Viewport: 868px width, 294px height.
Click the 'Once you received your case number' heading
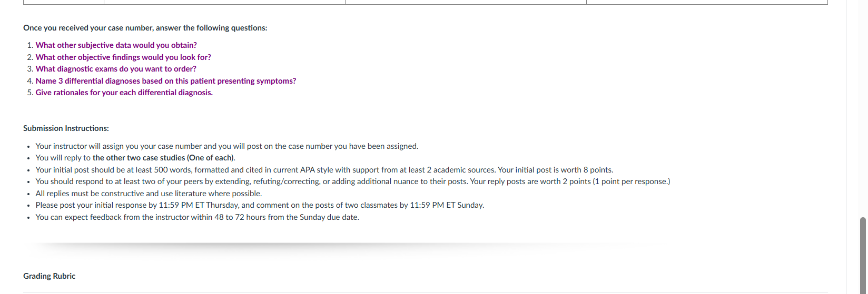point(145,28)
